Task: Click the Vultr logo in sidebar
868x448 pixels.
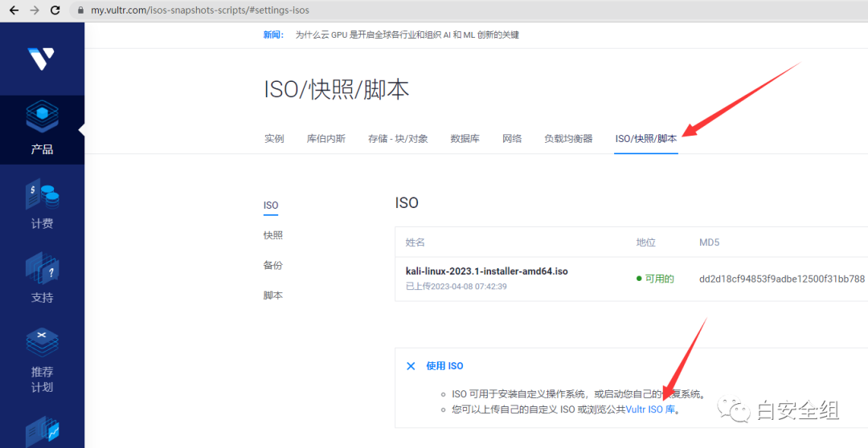Action: click(42, 59)
